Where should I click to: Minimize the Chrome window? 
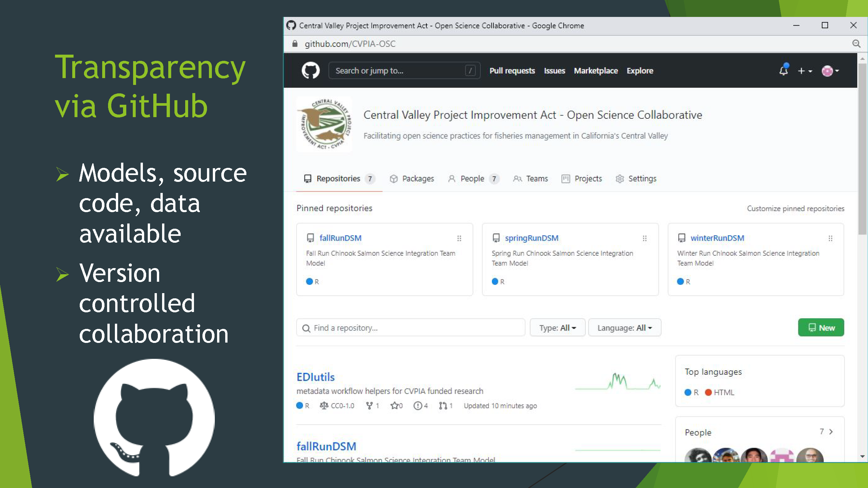(x=796, y=25)
